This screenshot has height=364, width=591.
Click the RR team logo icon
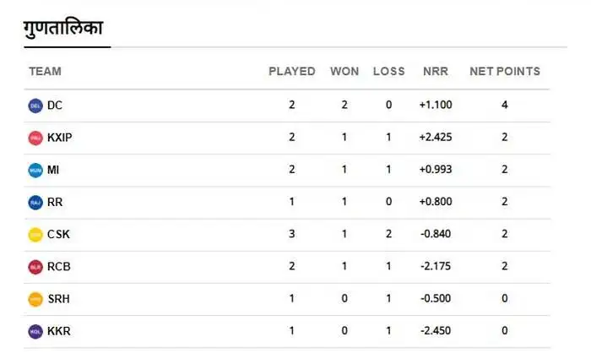(x=35, y=203)
